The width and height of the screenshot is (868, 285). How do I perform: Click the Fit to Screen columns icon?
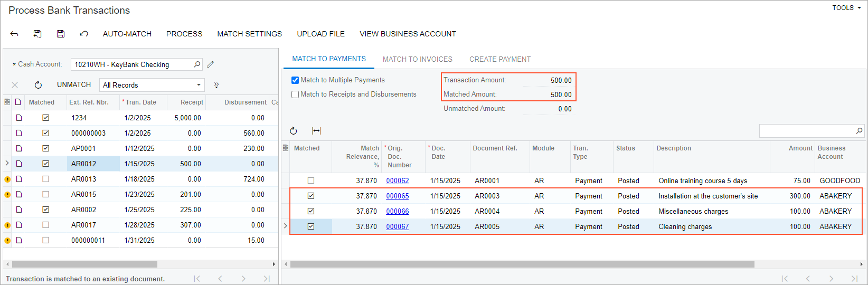point(316,131)
